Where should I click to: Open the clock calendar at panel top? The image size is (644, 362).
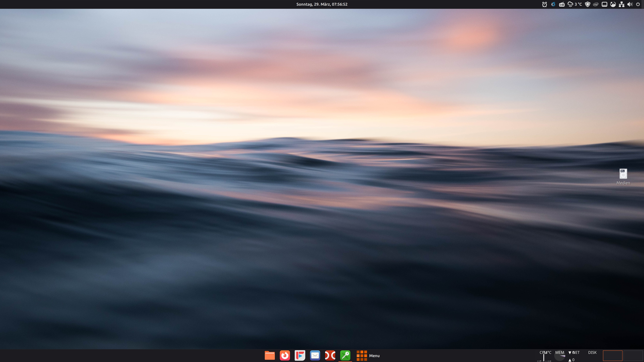tap(322, 4)
